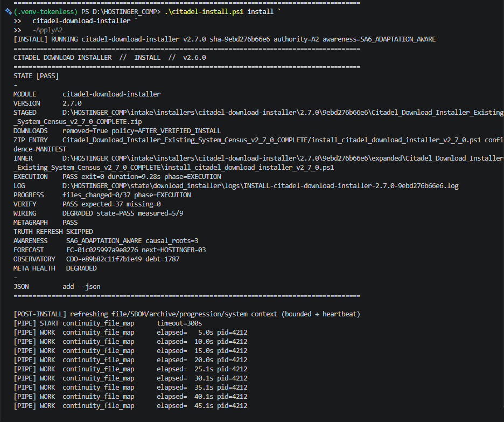The image size is (504, 422).
Task: Click the sparkle icon beside the prompt
Action: pyautogui.click(x=9, y=11)
